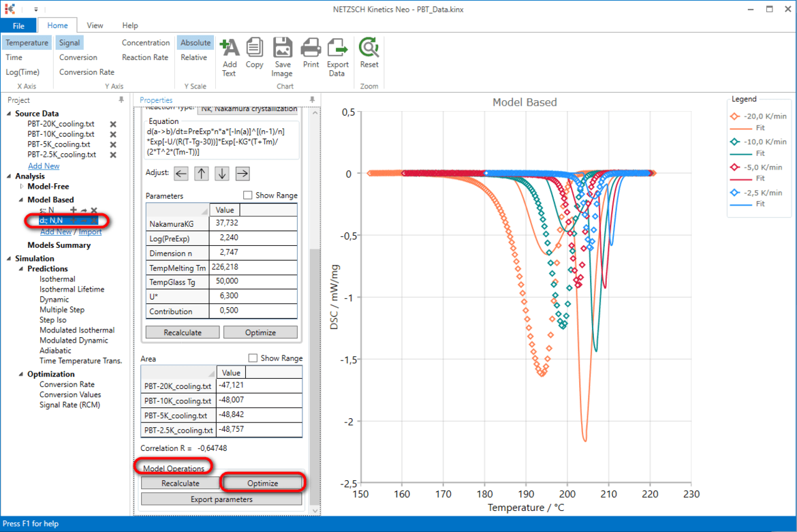Open the quick access toolbar customize arrow
797x532 pixels.
35,9
